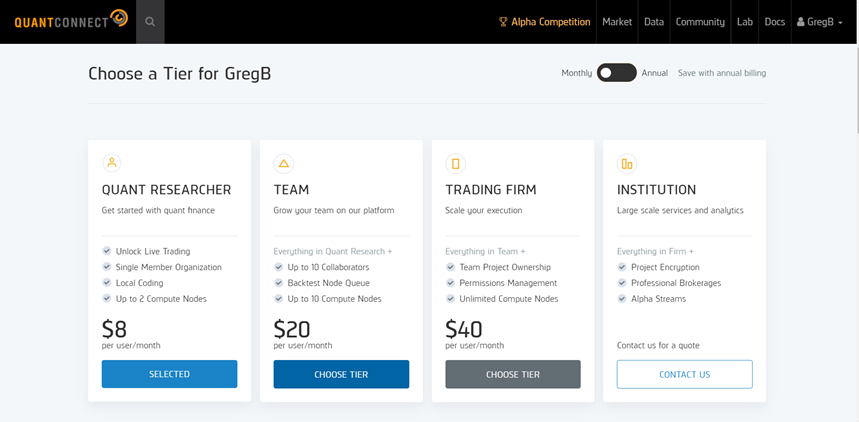Go to the Docs section
Screen dimensions: 859x422
pyautogui.click(x=775, y=22)
